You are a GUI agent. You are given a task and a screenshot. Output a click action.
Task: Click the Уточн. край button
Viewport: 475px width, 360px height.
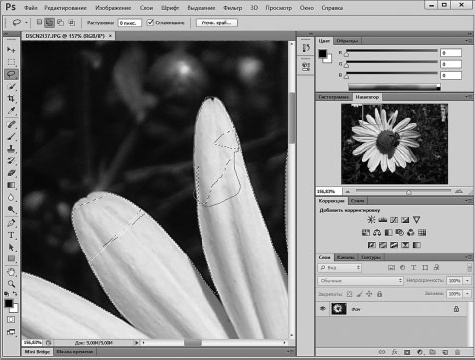pyautogui.click(x=217, y=23)
